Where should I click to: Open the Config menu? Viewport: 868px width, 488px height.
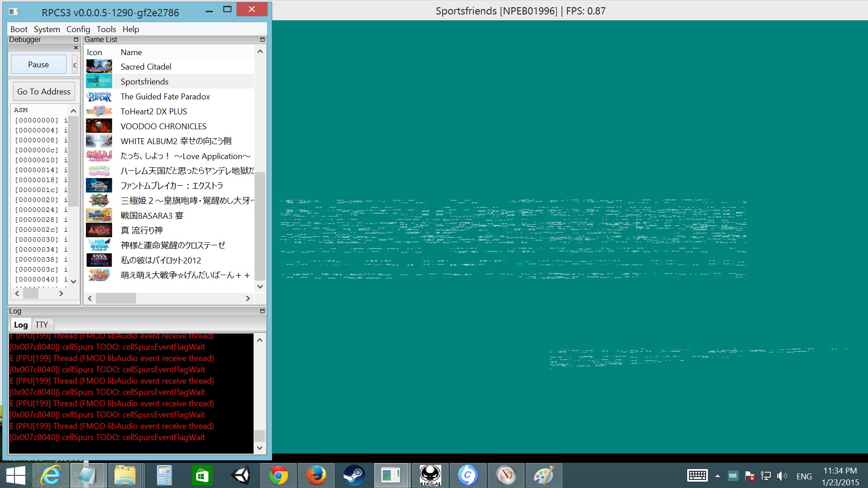click(78, 29)
